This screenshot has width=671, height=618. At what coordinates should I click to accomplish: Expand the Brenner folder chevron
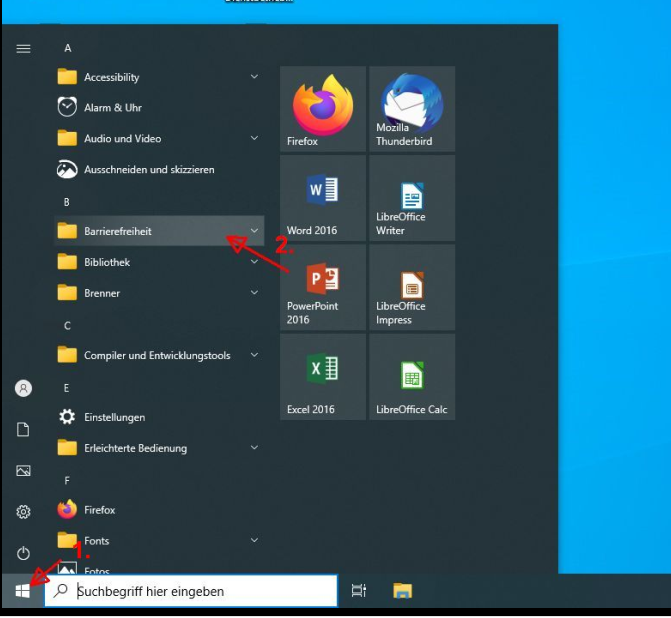[x=254, y=293]
